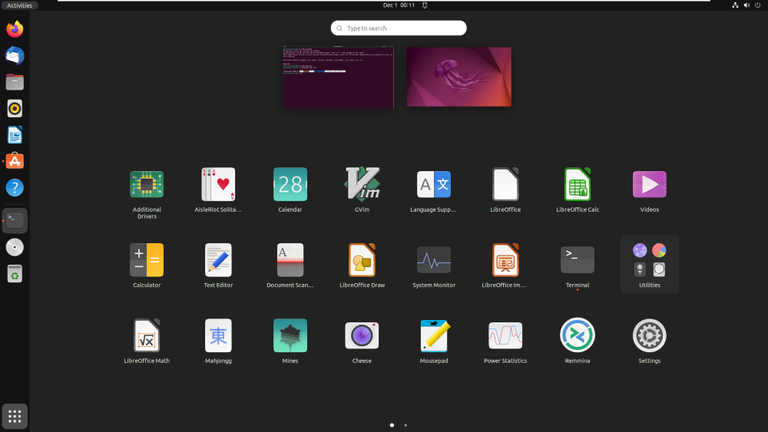Open Cheese webcam app
Image resolution: width=768 pixels, height=432 pixels.
(x=362, y=336)
